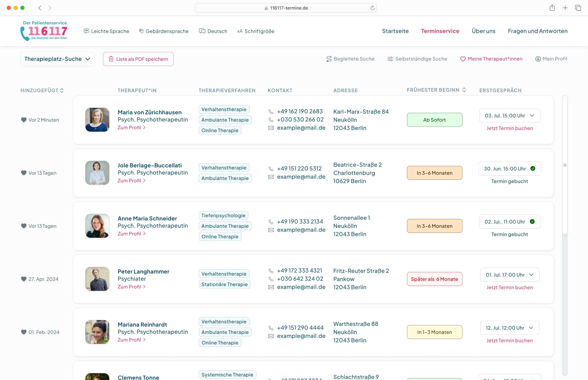Toggle the favorite heart next to Vor 2 Minuten
Image resolution: width=588 pixels, height=380 pixels.
coord(24,120)
